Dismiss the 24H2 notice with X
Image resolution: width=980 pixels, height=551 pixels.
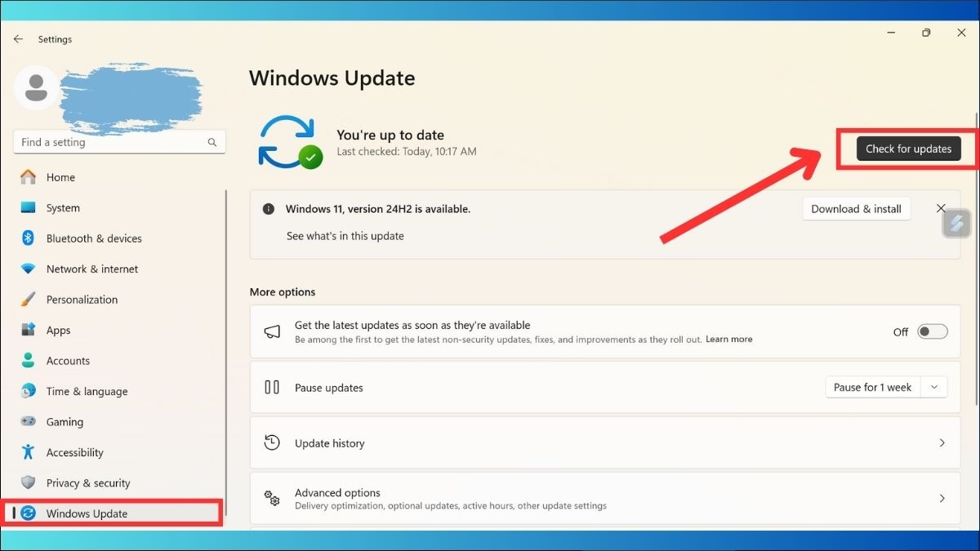click(x=941, y=209)
